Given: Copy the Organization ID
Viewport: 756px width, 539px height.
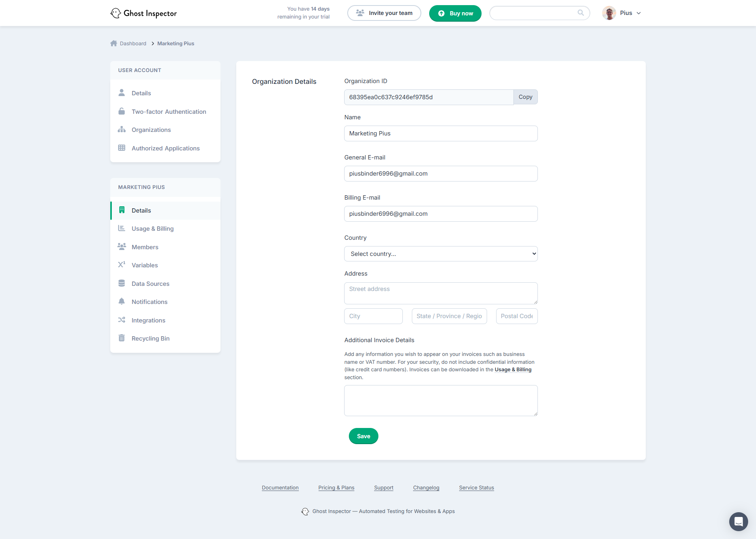Looking at the screenshot, I should point(525,97).
